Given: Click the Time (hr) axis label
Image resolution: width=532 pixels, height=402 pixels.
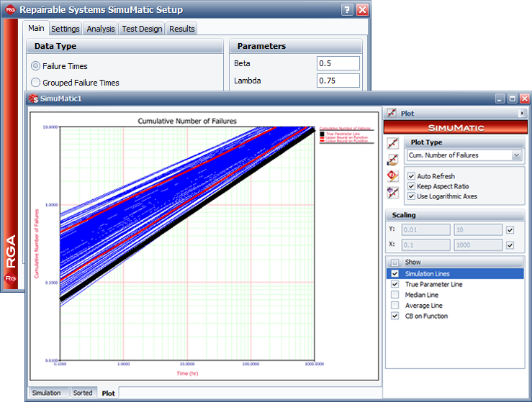Looking at the screenshot, I should (x=187, y=373).
